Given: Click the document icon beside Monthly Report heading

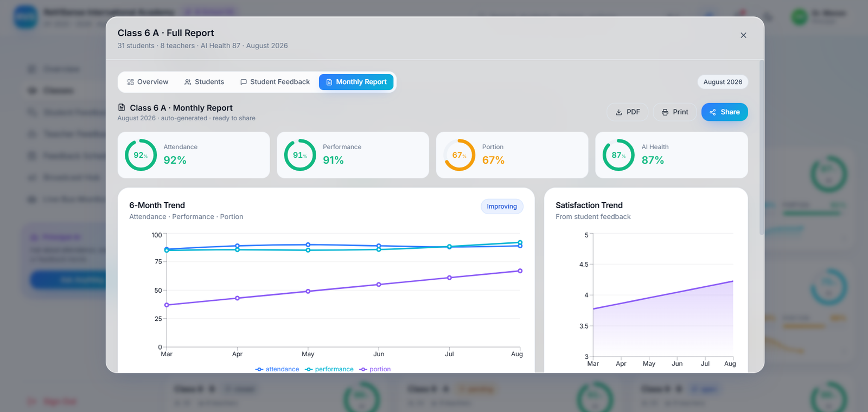Looking at the screenshot, I should click(122, 107).
